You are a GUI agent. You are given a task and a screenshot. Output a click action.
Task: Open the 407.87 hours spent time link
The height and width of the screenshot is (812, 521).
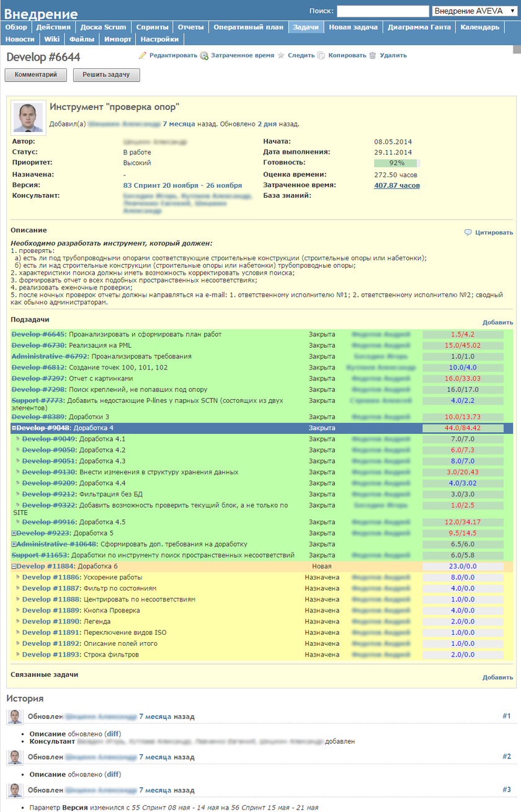click(396, 185)
